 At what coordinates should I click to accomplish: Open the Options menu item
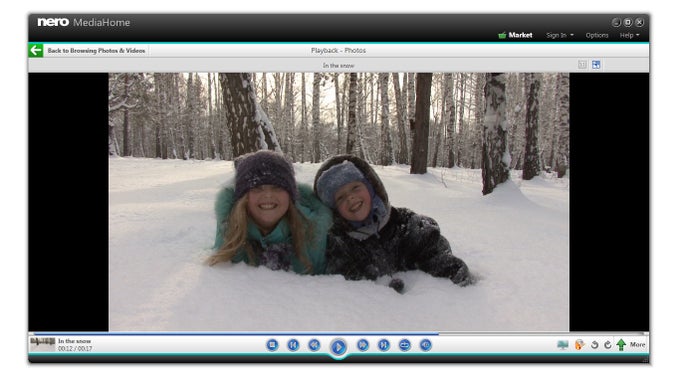(x=597, y=35)
